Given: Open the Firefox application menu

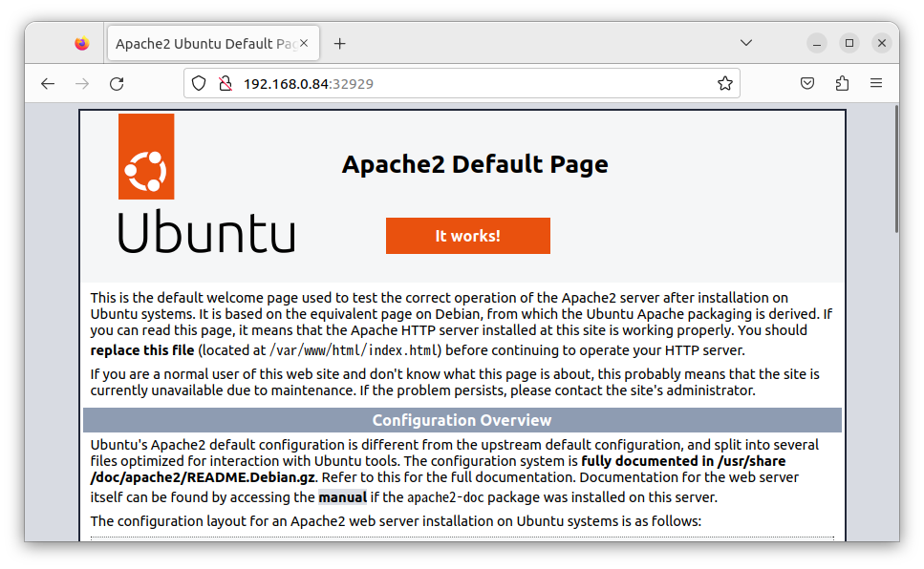Looking at the screenshot, I should [876, 84].
